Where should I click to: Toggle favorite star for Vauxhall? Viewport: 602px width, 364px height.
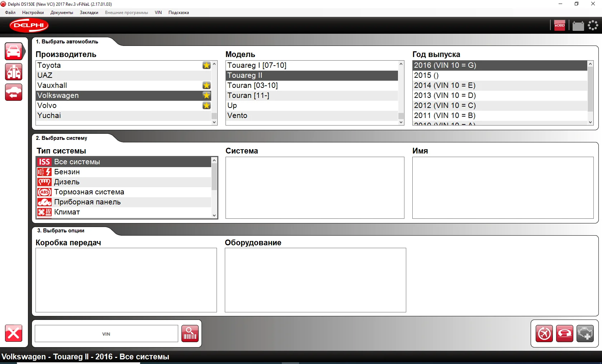[207, 85]
